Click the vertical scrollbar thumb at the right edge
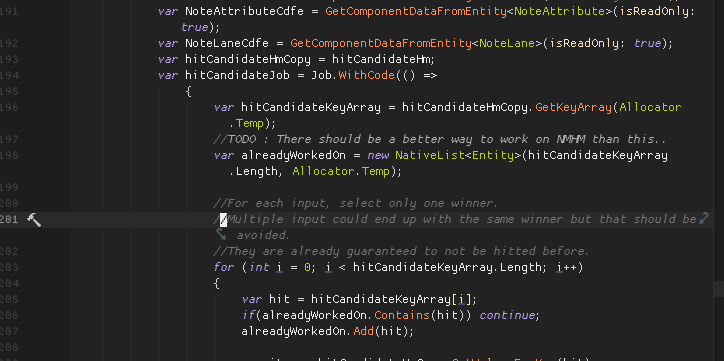724x361 pixels. pos(718,289)
